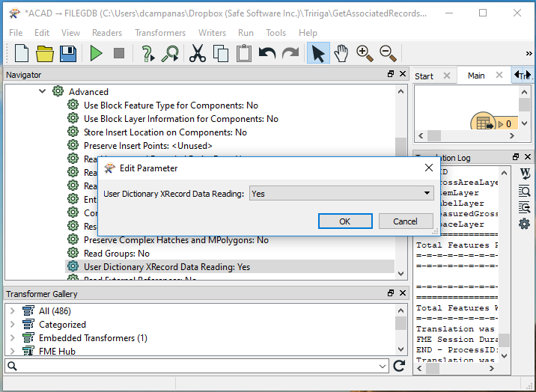Switch to the Main canvas tab
Viewport: 536px width, 392px height.
[476, 76]
